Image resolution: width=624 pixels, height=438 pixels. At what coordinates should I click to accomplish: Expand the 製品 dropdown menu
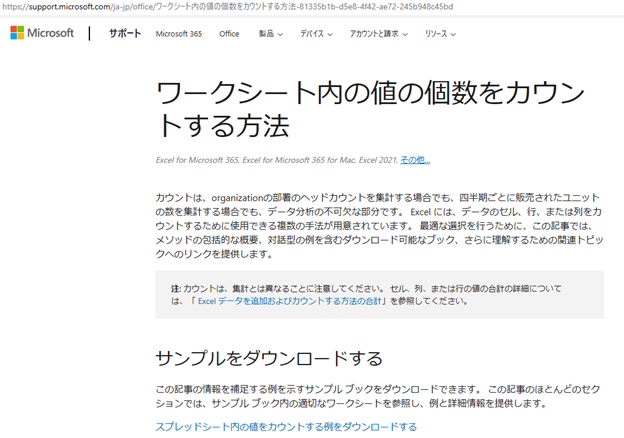271,34
